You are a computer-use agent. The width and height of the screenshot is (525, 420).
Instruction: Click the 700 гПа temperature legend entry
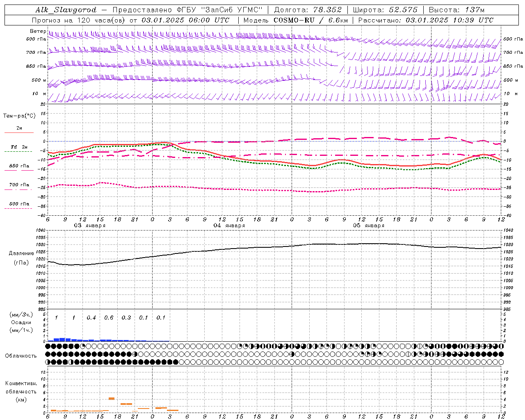tap(19, 185)
